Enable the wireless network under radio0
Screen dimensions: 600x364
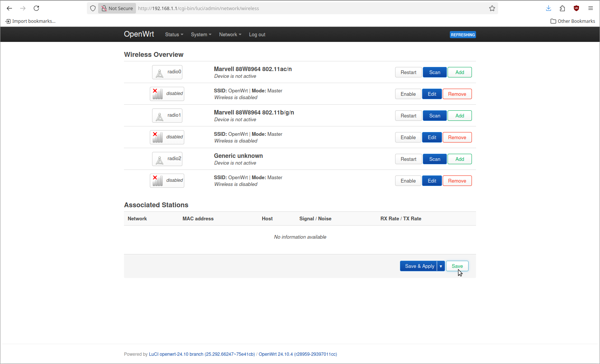[x=408, y=94]
